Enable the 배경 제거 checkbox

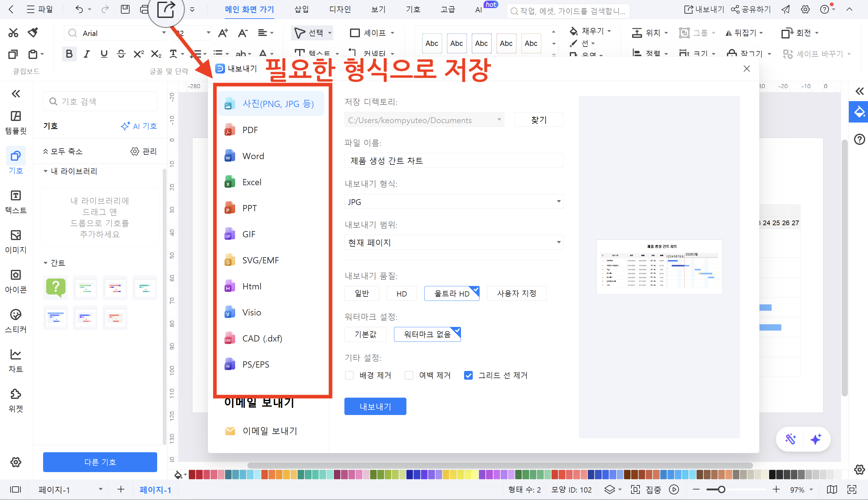(349, 375)
